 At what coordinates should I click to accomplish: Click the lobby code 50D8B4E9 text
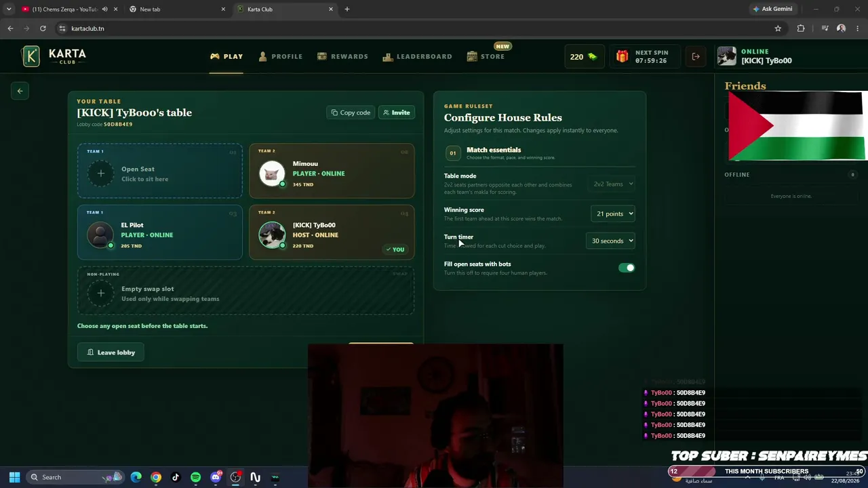(118, 125)
